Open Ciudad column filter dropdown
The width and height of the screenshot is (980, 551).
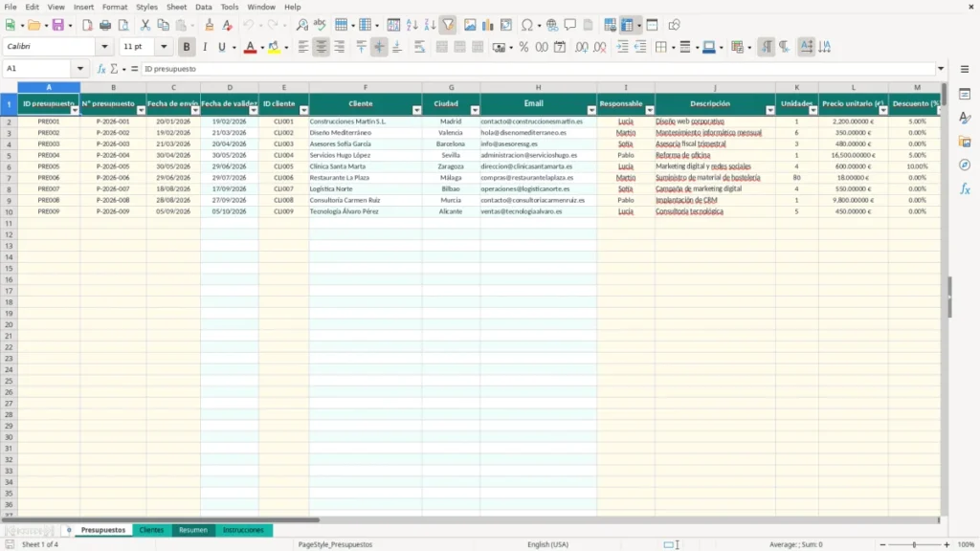(x=475, y=110)
